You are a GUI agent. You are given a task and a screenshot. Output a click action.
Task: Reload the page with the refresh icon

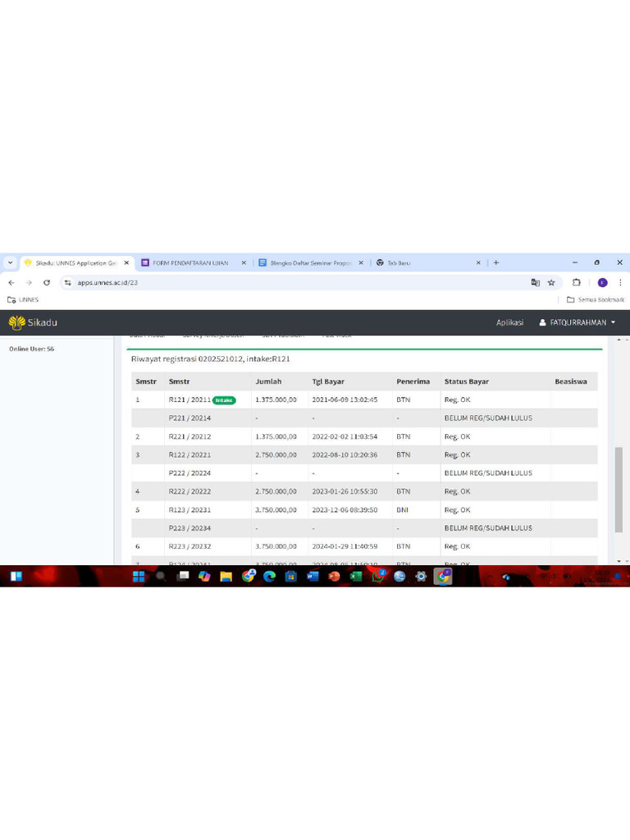47,282
